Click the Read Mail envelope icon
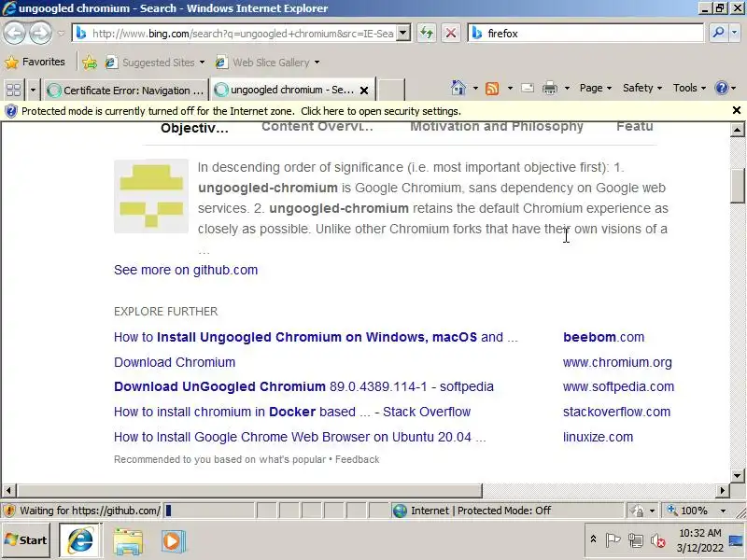 pos(528,88)
